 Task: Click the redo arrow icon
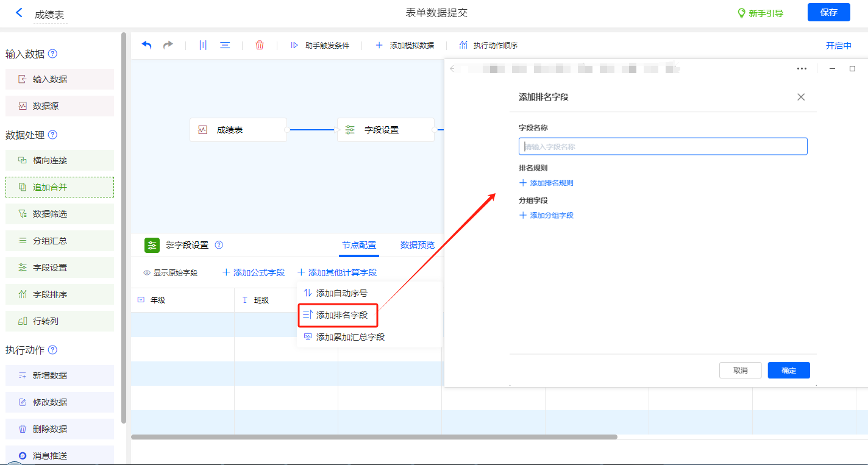click(x=168, y=45)
